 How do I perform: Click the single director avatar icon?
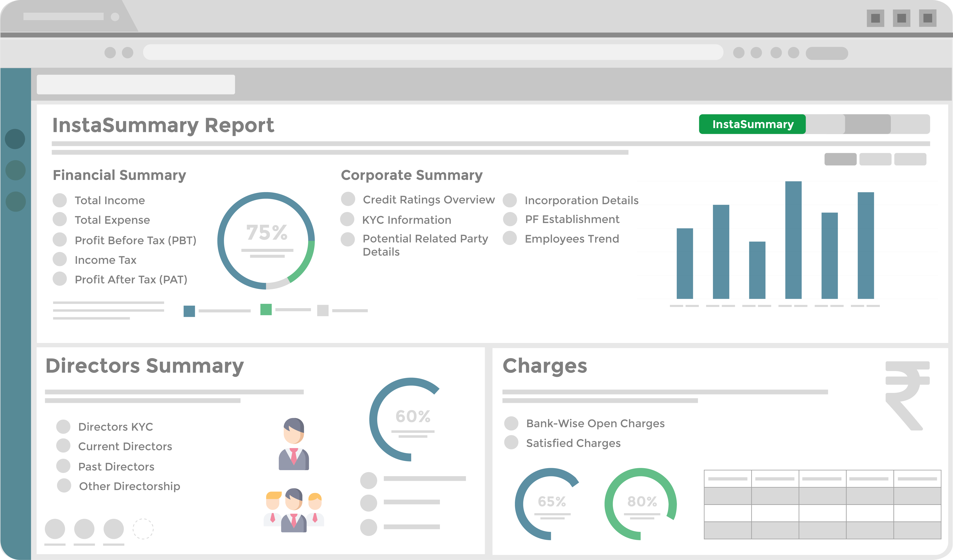(294, 444)
